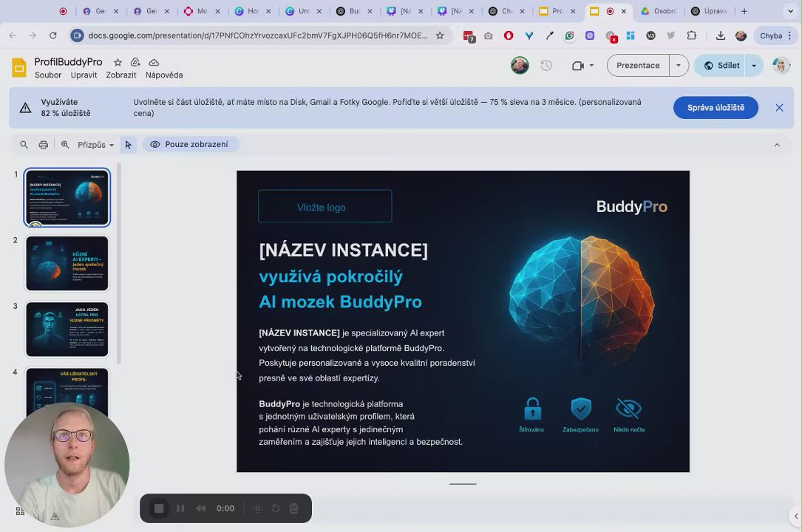The height and width of the screenshot is (532, 802).
Task: Start a video call via camera icon
Action: pyautogui.click(x=578, y=66)
